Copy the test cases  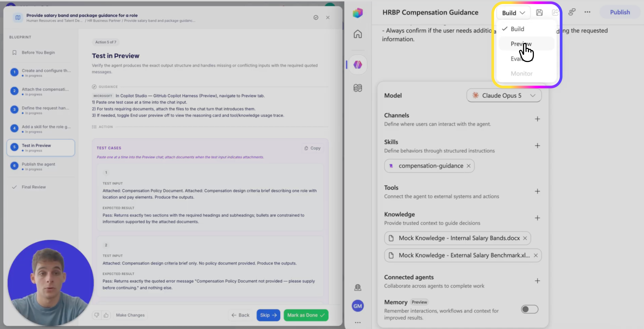pyautogui.click(x=313, y=148)
